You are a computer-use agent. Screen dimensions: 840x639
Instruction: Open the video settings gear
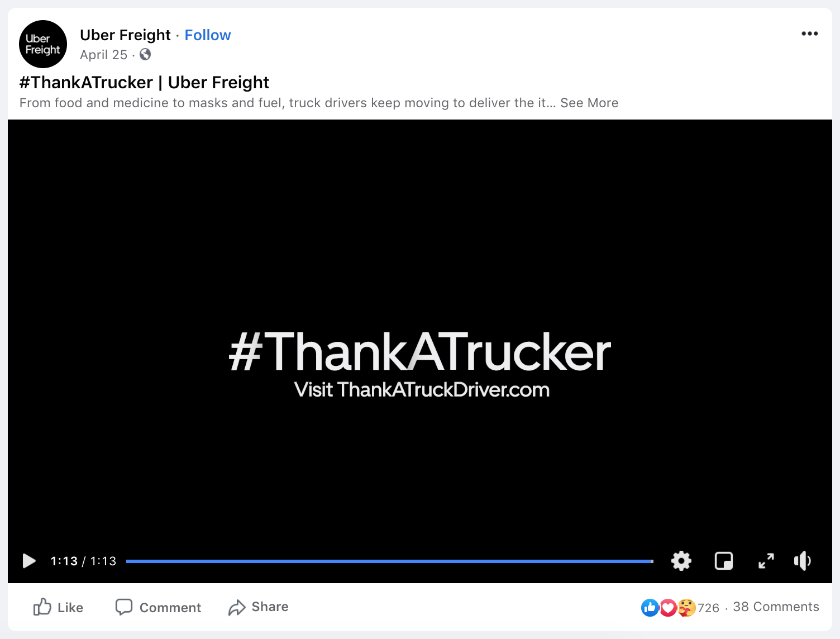coord(681,561)
